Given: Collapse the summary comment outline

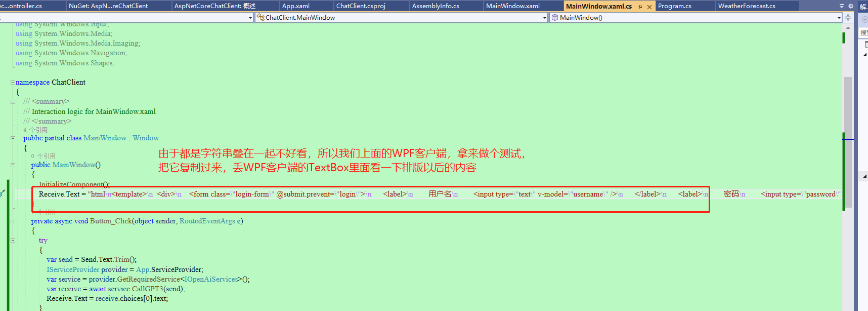Looking at the screenshot, I should 13,101.
